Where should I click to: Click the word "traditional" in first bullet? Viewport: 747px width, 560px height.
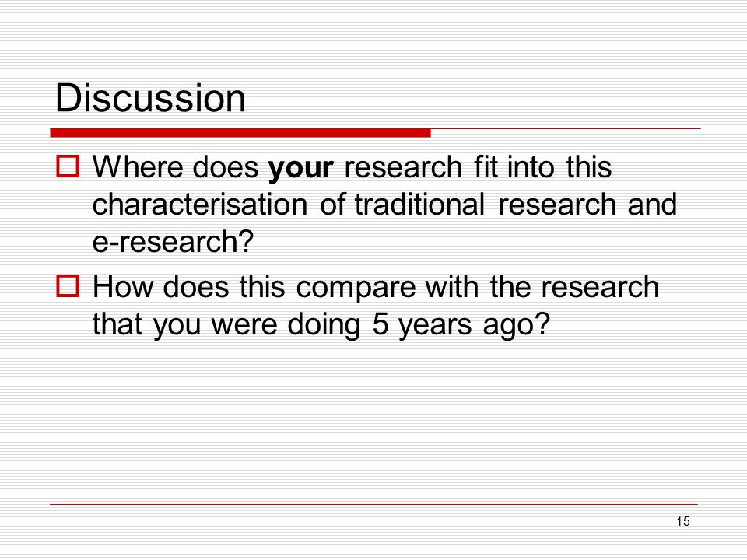(419, 205)
